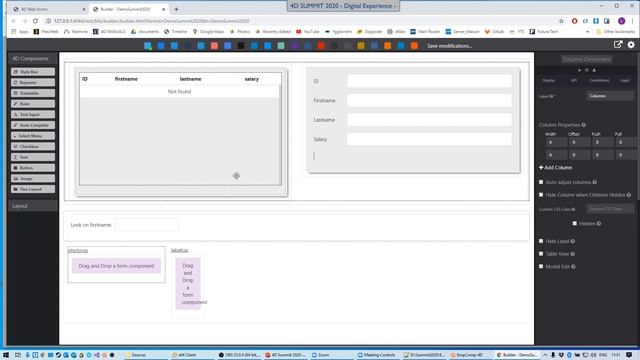Select the photoco drop zone placeholder
The width and height of the screenshot is (640, 360).
click(x=116, y=266)
